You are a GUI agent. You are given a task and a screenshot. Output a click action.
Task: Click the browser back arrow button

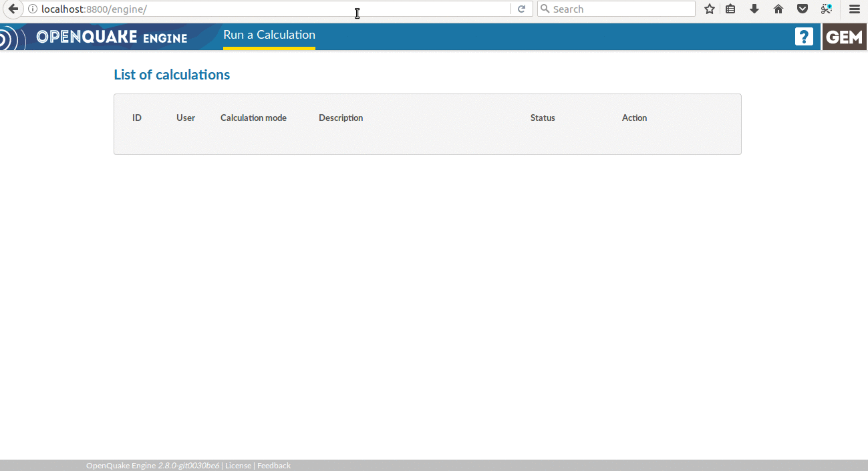pyautogui.click(x=13, y=9)
